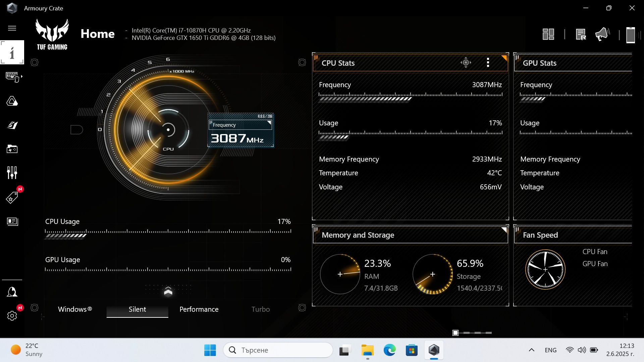Open the News sidebar icon
The image size is (644, 362).
(x=12, y=221)
